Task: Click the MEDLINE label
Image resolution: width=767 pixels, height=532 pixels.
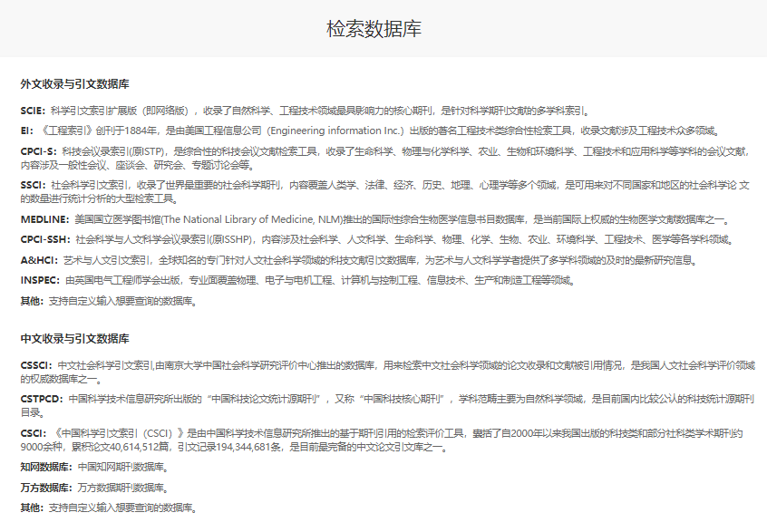Action: [45, 219]
